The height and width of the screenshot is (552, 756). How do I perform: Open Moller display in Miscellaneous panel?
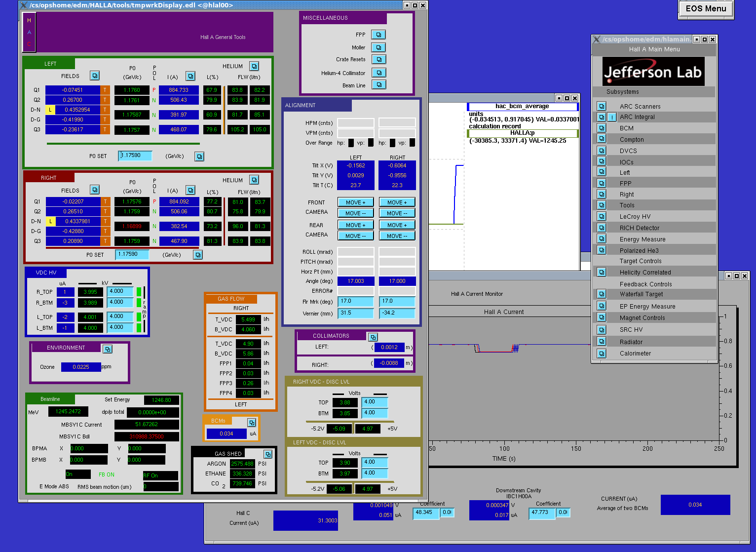(378, 47)
